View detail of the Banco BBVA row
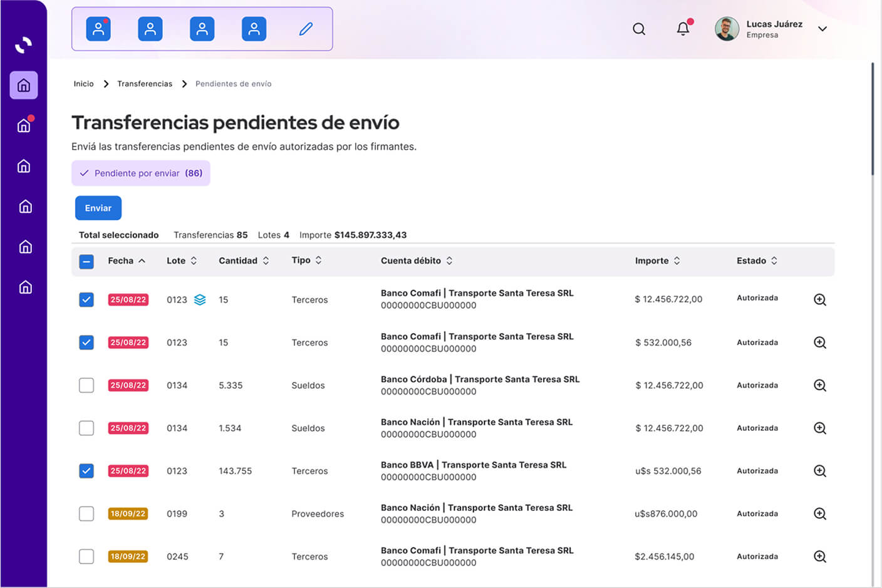Viewport: 882px width, 588px height. (820, 471)
